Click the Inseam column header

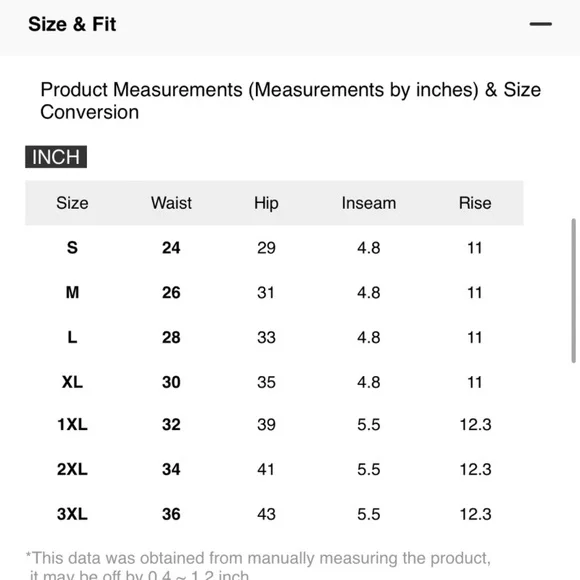tap(369, 203)
